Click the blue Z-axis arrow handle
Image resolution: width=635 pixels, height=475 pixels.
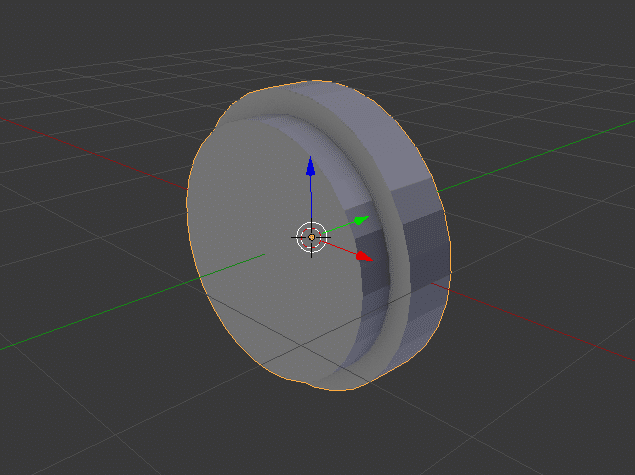[311, 166]
